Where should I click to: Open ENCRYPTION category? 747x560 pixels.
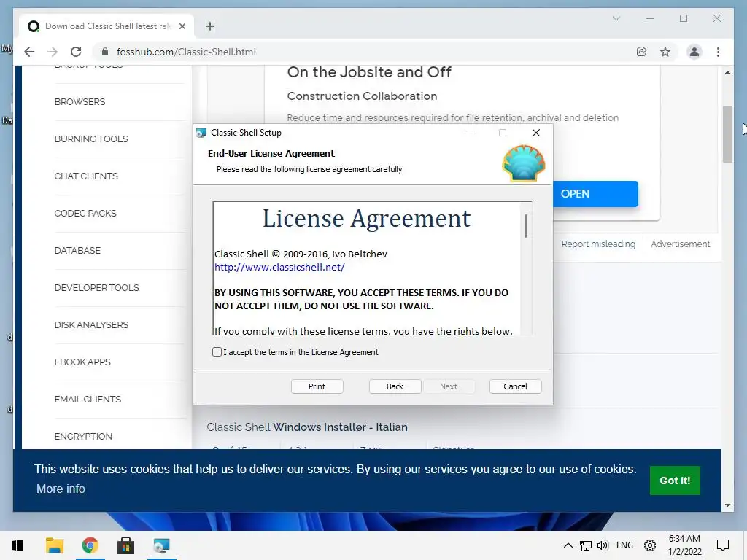83,436
